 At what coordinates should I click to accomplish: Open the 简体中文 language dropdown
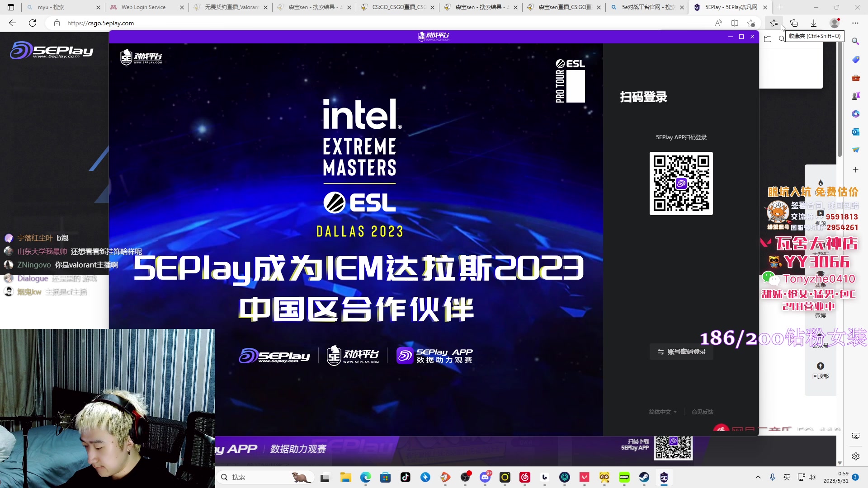[663, 412]
